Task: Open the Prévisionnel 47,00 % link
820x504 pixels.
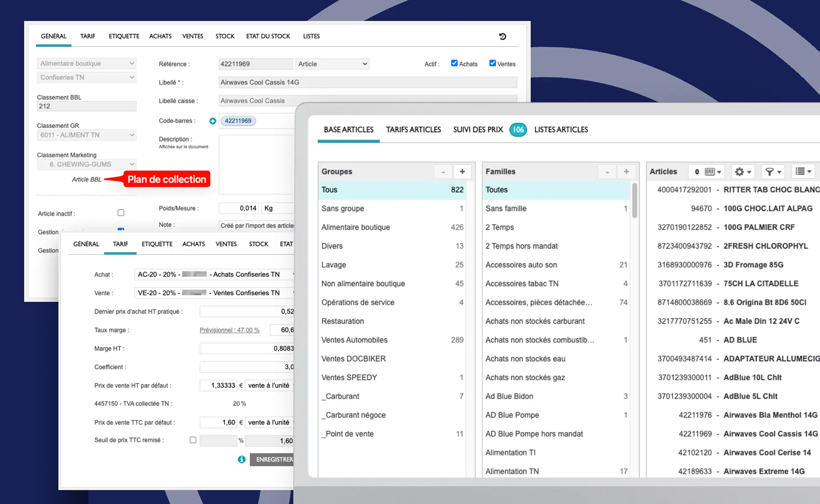Action: tap(229, 330)
